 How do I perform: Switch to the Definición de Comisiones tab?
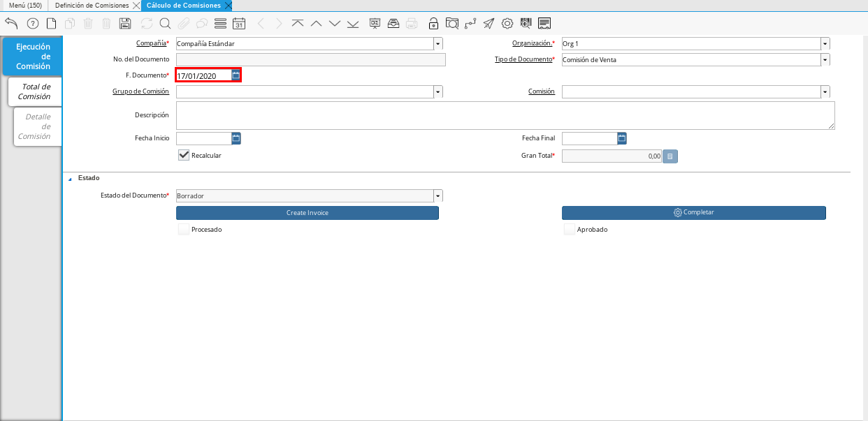[92, 5]
